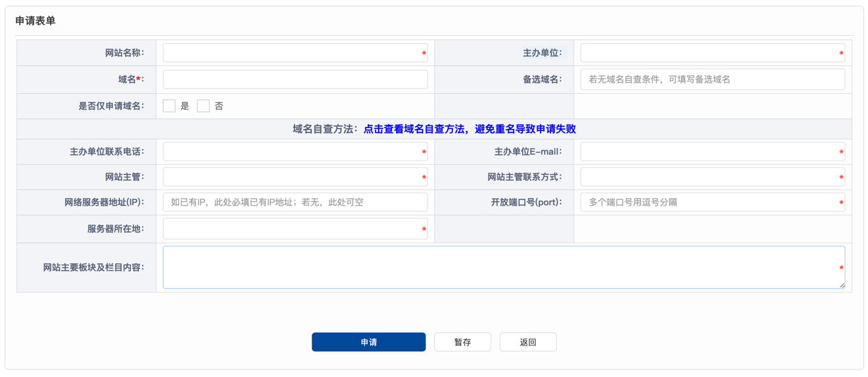Check the 否 checkbox for 仅申请域名
This screenshot has width=868, height=377.
tap(203, 106)
